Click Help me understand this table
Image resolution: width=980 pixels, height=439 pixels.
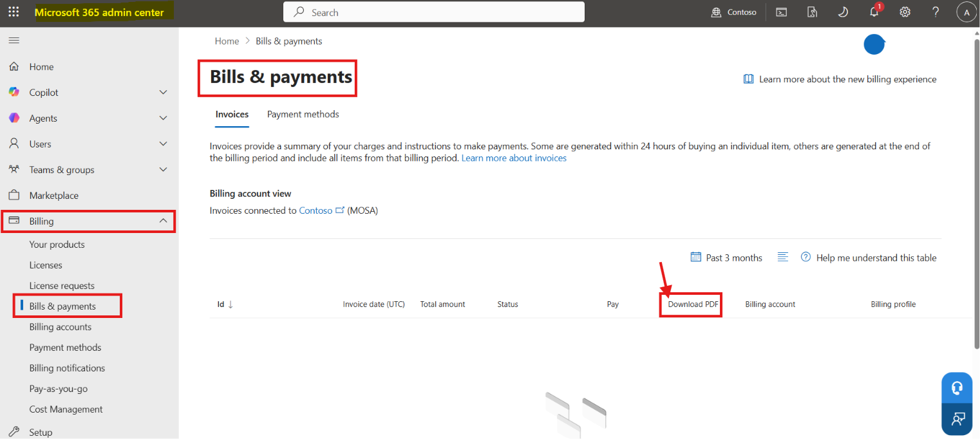pyautogui.click(x=869, y=257)
